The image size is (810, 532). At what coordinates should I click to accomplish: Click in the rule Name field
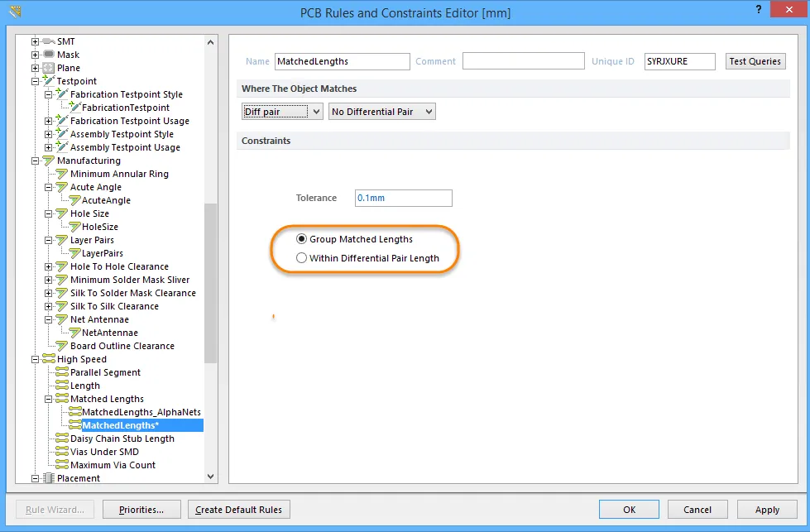[342, 61]
